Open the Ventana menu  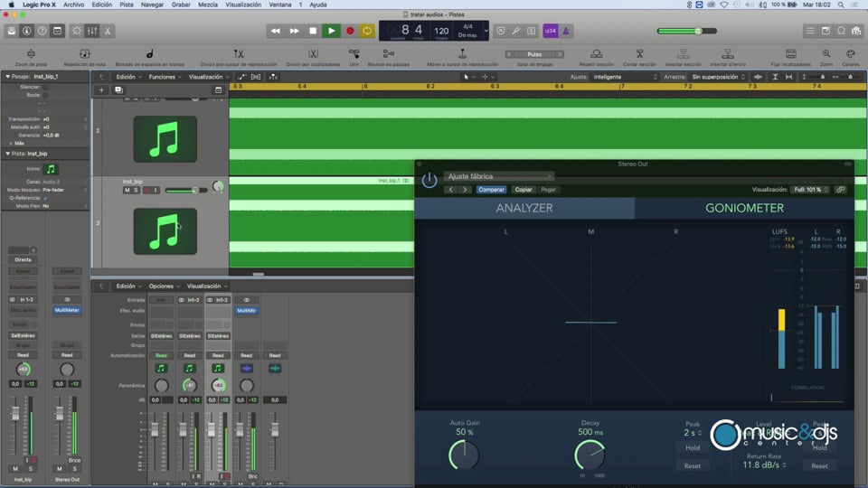(280, 5)
